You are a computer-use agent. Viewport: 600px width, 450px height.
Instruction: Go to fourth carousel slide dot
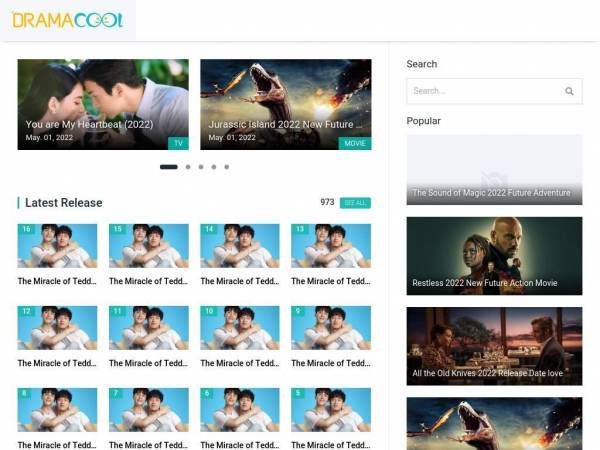tap(214, 167)
